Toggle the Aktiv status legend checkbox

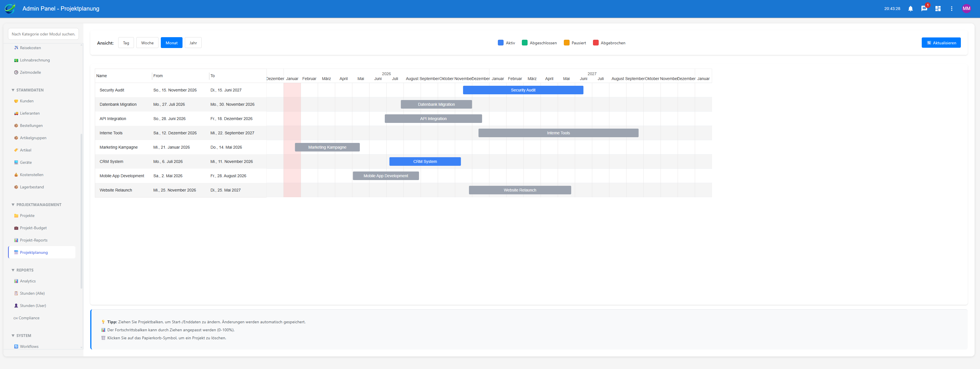(x=501, y=43)
